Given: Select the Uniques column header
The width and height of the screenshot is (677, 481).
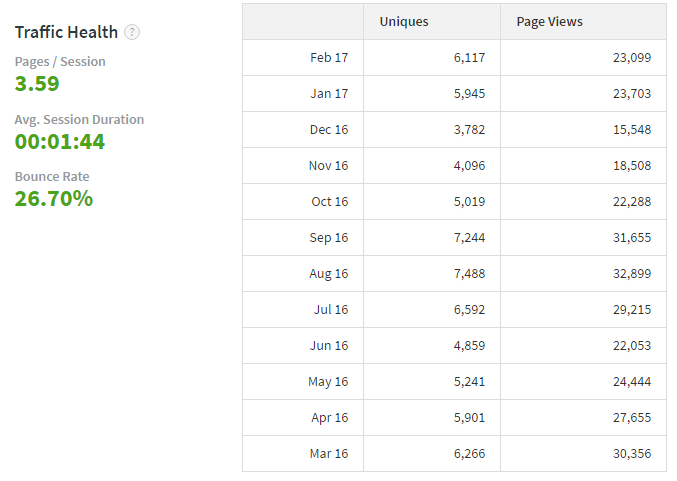Looking at the screenshot, I should pos(404,22).
